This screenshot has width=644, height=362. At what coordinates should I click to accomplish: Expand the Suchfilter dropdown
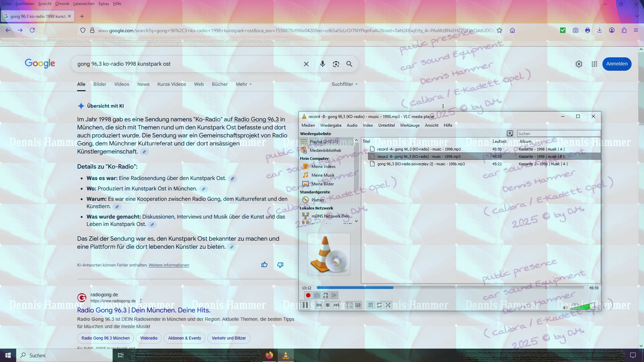[x=344, y=84]
